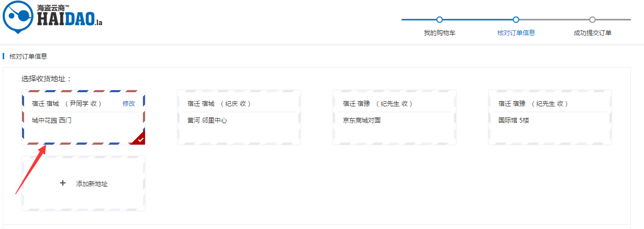Click 宿迁 宿豫 header above 京东商城对面
This screenshot has height=229, width=644.
coord(378,104)
